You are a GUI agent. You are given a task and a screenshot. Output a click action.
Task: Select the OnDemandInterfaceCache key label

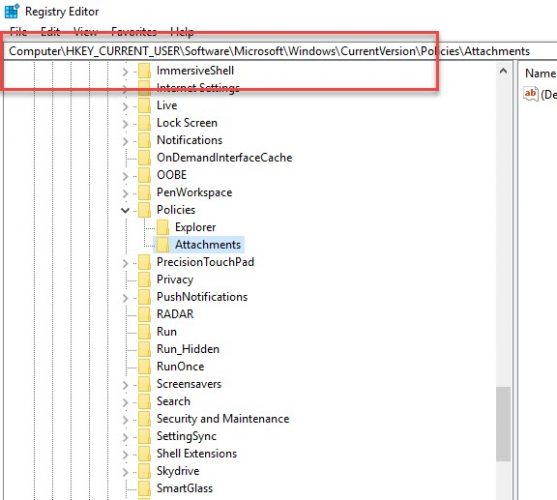[x=225, y=158]
